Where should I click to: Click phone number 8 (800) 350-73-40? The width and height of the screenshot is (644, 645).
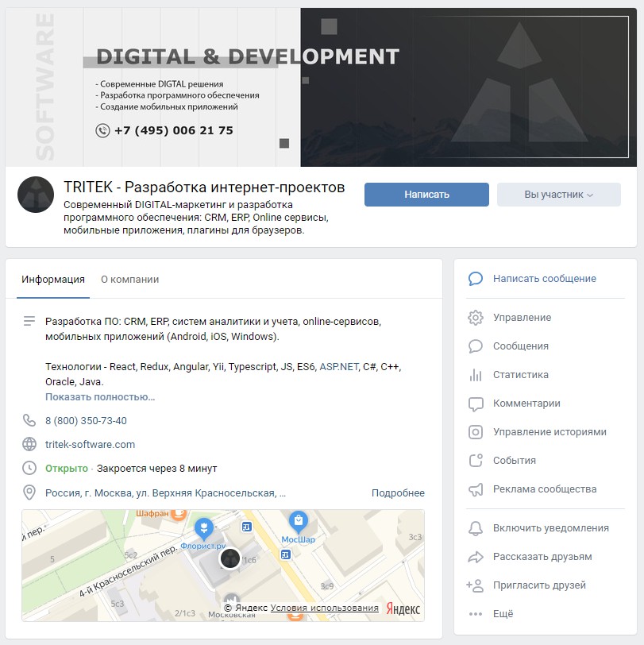coord(86,420)
